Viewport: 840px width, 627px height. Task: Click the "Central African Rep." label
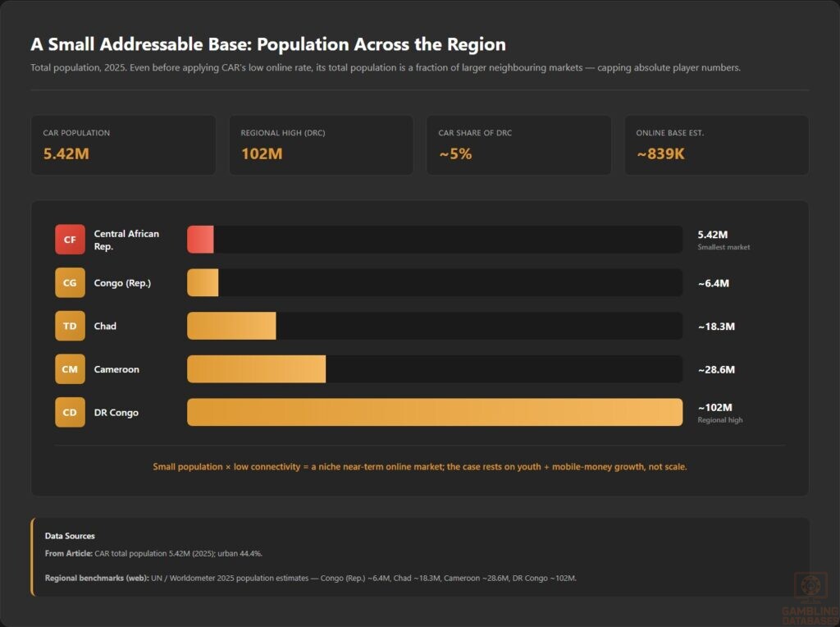(x=126, y=240)
